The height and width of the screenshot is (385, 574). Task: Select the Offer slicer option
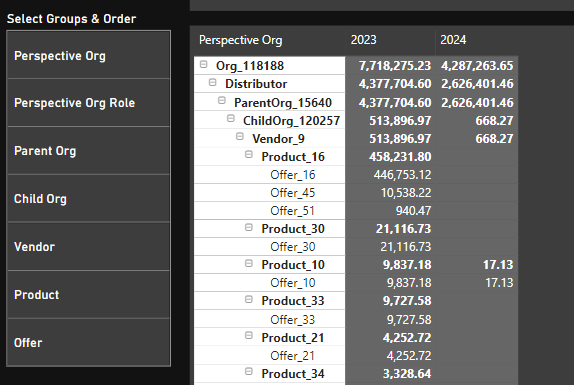click(89, 343)
